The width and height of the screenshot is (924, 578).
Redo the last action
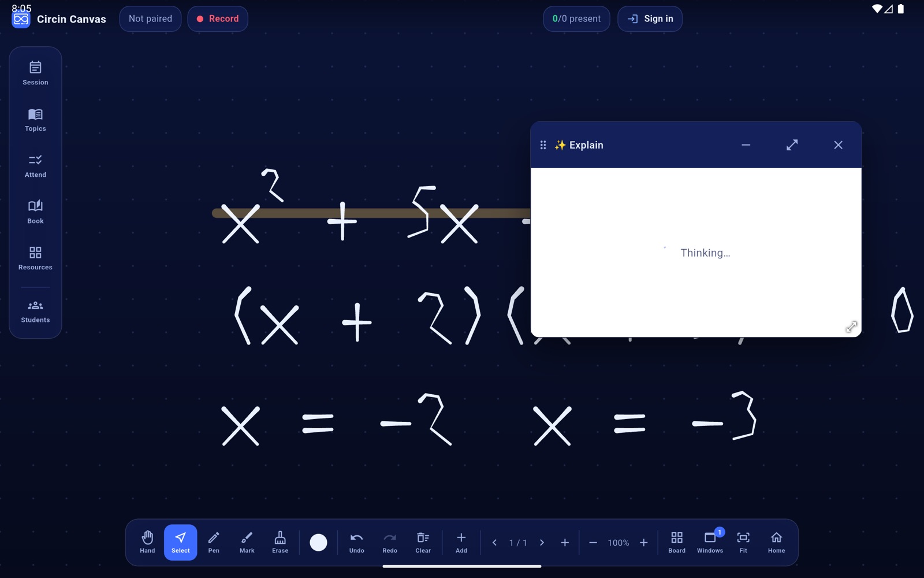390,542
